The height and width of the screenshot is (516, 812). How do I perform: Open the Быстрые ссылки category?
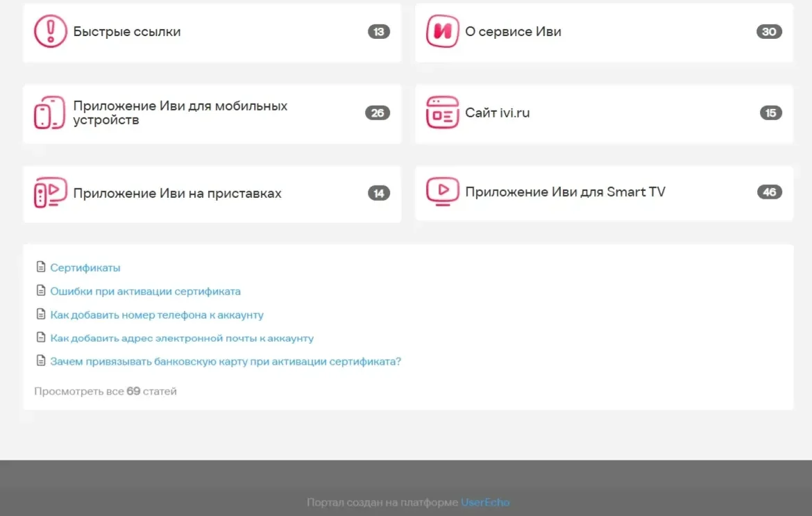[x=127, y=32]
